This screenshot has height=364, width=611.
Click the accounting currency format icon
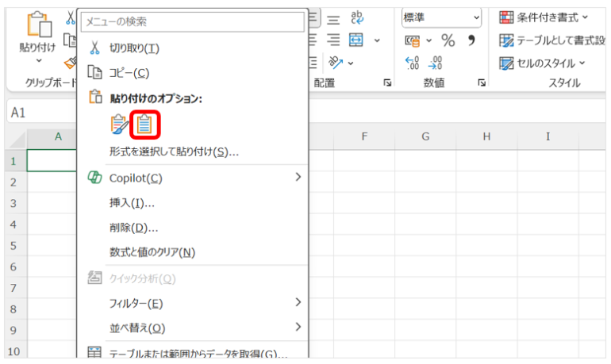click(413, 40)
